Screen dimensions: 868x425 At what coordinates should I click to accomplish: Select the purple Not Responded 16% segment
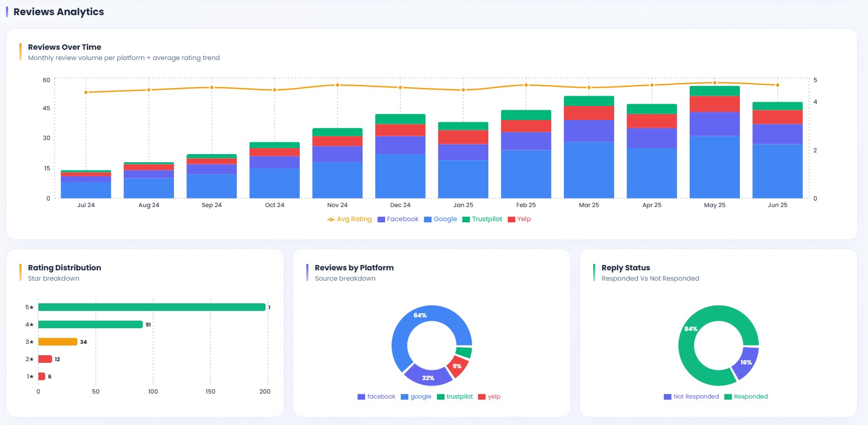[746, 363]
